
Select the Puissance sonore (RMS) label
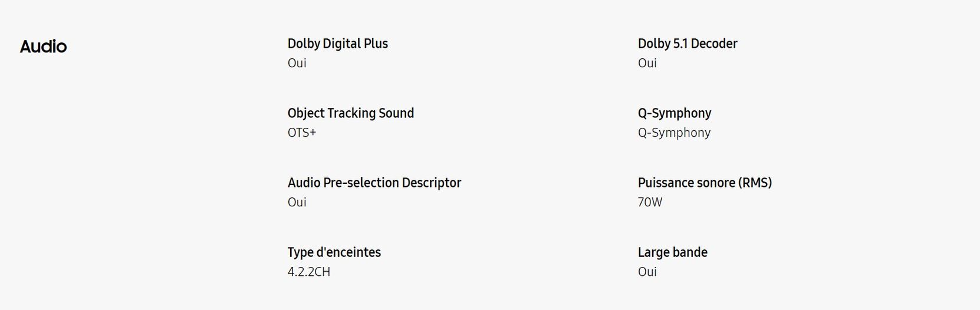pyautogui.click(x=705, y=183)
